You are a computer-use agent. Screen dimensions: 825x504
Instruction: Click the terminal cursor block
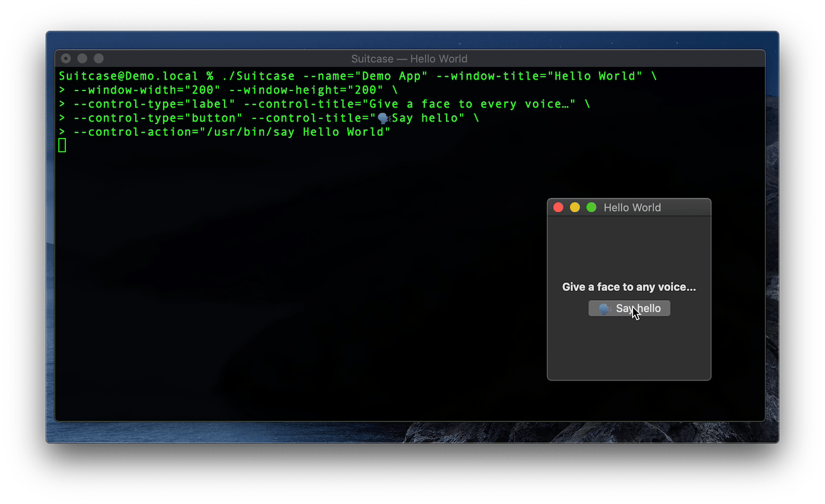coord(62,145)
